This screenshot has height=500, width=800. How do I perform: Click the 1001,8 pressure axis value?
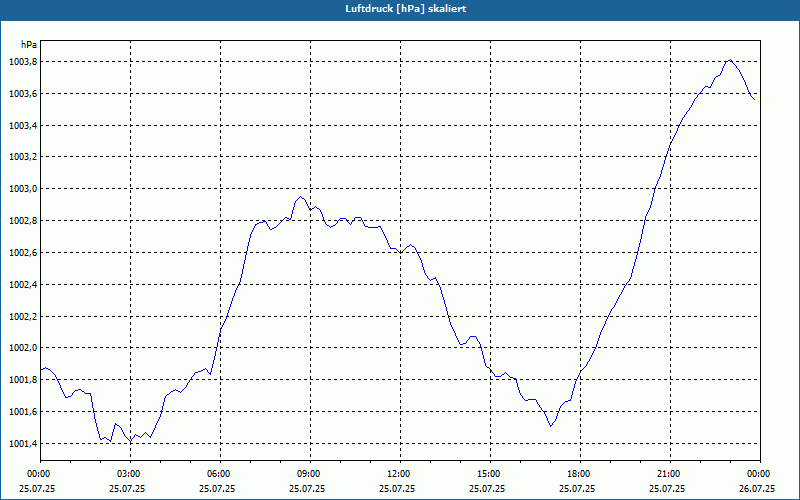[22, 380]
